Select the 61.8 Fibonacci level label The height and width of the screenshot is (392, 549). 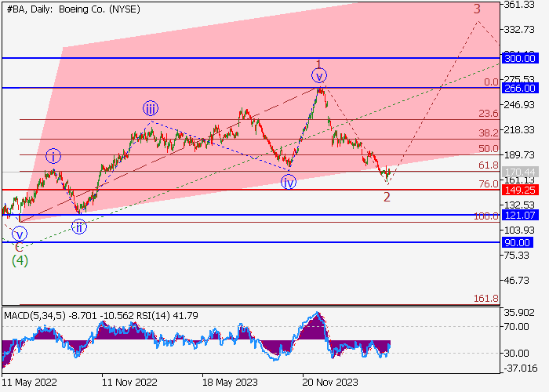point(488,165)
